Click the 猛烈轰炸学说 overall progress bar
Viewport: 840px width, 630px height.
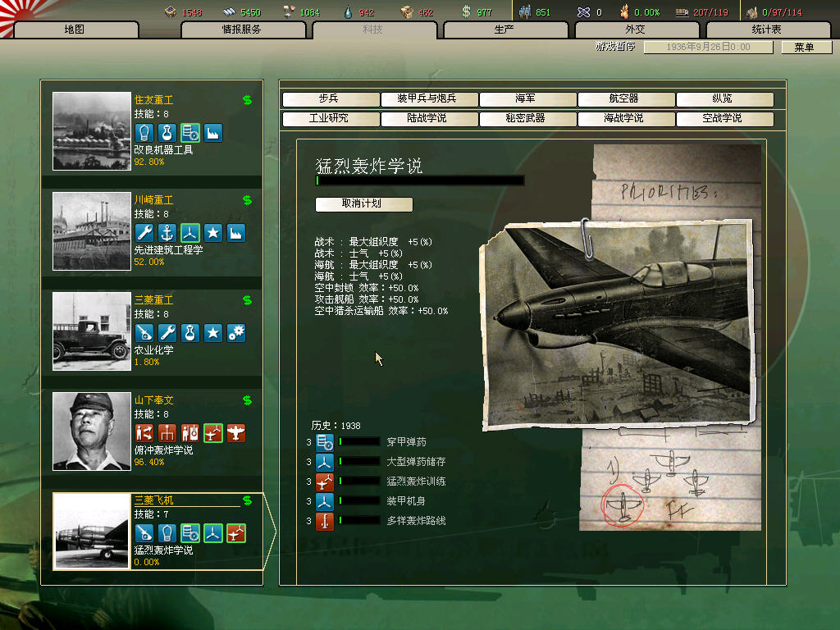[x=419, y=181]
